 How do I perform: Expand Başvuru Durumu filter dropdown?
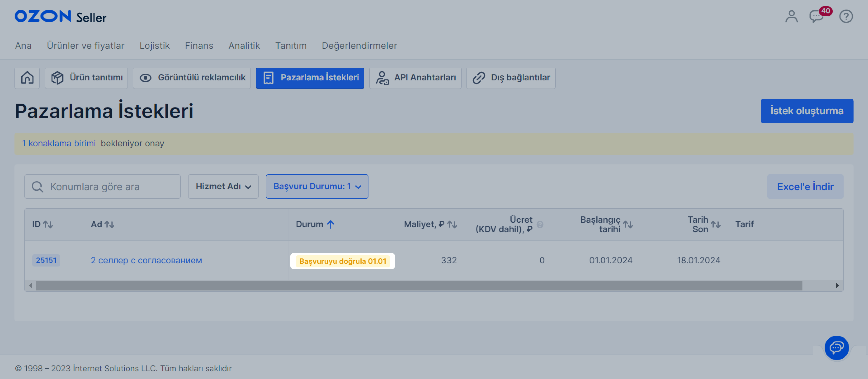click(x=317, y=187)
